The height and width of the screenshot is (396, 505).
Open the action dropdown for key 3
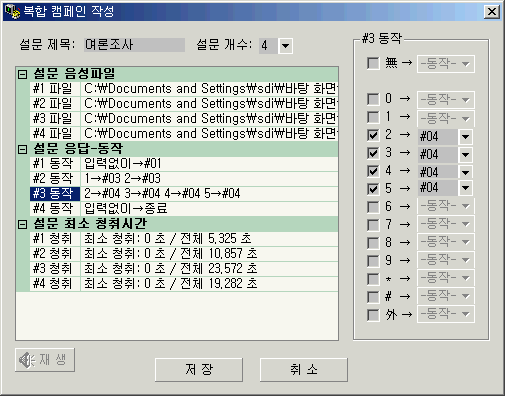coord(465,155)
